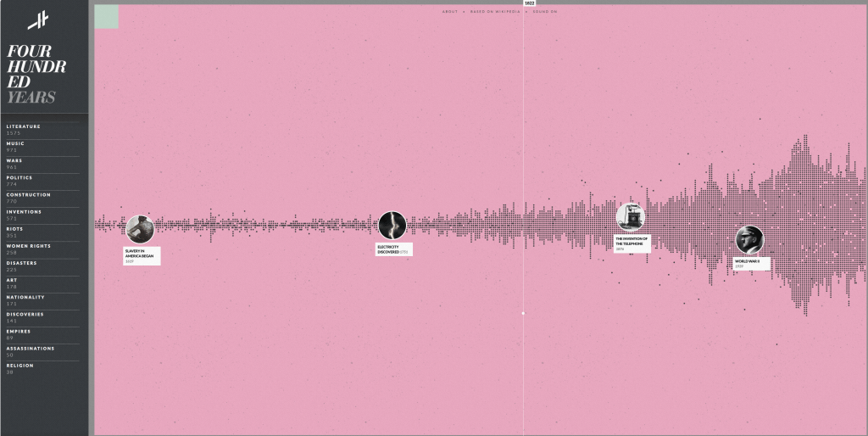
Task: Show events in Assassinations category
Action: click(x=31, y=349)
